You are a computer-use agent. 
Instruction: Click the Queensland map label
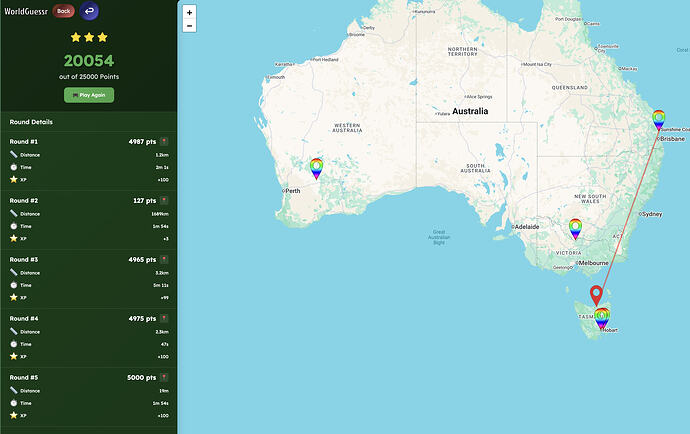569,88
